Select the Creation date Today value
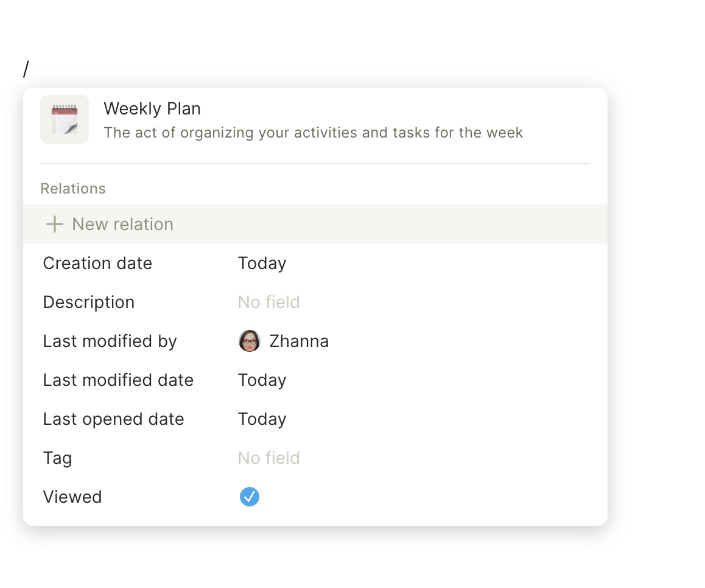 click(x=262, y=264)
